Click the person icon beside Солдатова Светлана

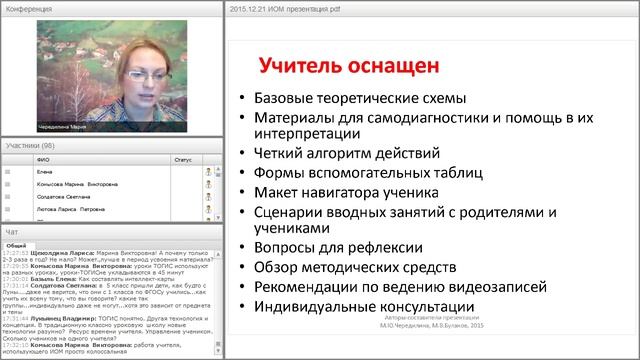pyautogui.click(x=209, y=197)
